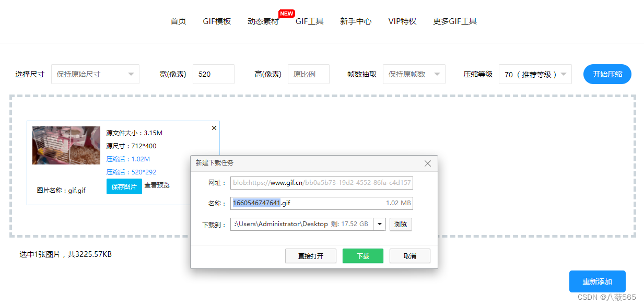Open the 选择尺寸 size dropdown
The width and height of the screenshot is (644, 306).
[x=95, y=74]
